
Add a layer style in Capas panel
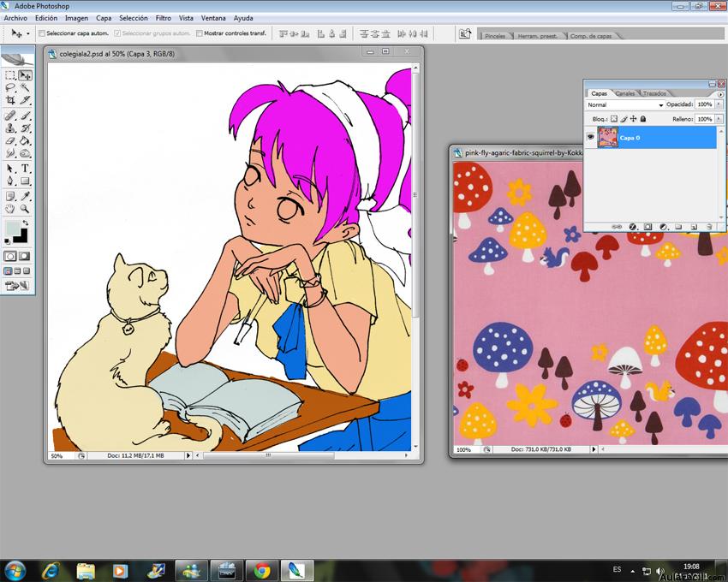632,227
